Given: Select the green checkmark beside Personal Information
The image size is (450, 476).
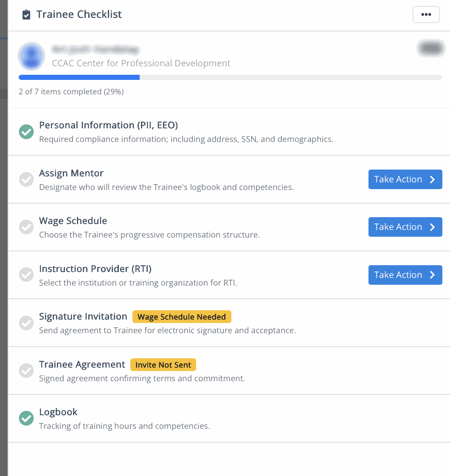Looking at the screenshot, I should 26,132.
